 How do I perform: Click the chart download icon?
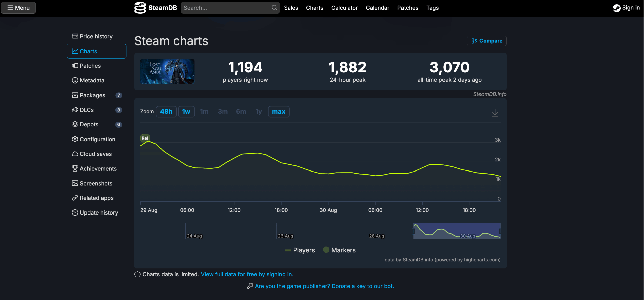click(495, 113)
